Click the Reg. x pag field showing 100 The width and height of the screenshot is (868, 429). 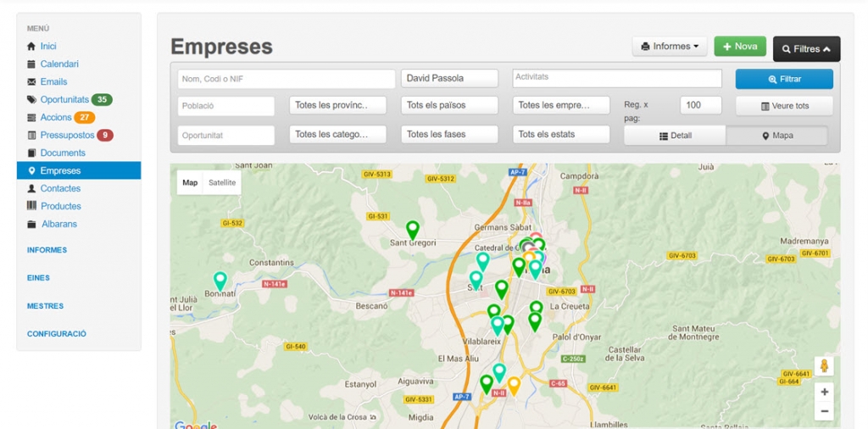click(701, 105)
